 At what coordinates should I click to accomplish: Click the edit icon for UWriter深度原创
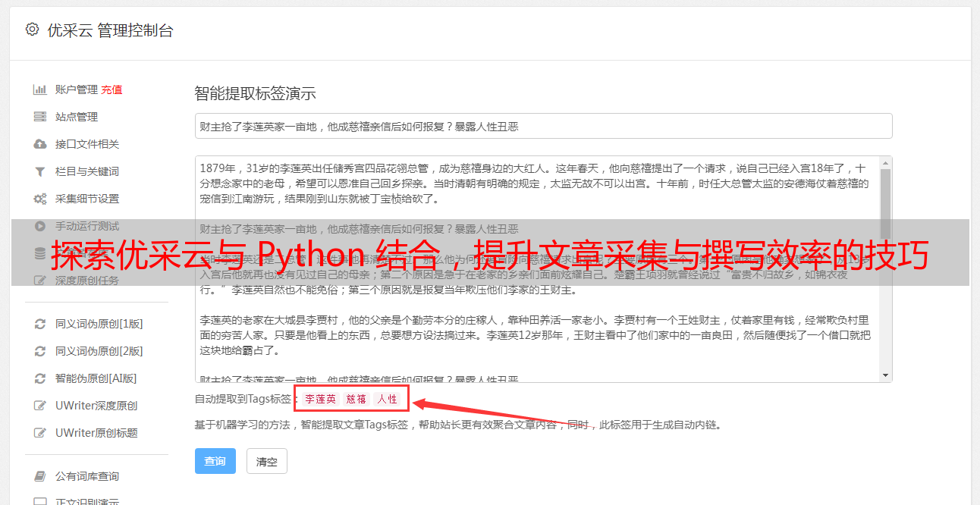[x=40, y=406]
